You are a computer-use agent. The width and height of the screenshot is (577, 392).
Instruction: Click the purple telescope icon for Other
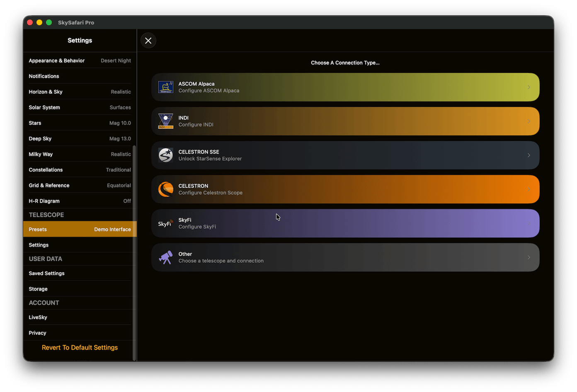click(166, 257)
